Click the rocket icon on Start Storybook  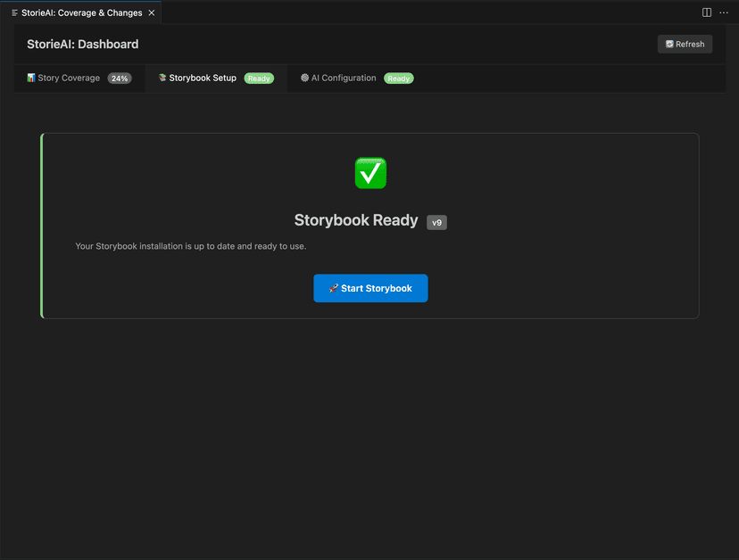coord(333,289)
